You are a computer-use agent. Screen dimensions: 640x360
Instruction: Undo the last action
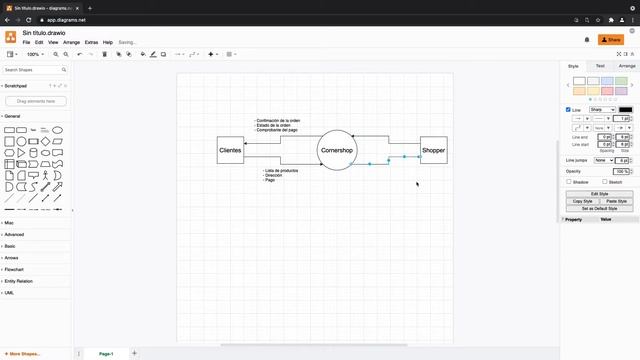click(80, 54)
